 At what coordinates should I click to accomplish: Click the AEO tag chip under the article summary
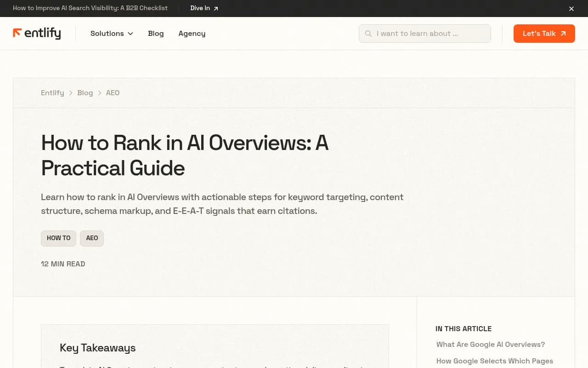(x=92, y=238)
